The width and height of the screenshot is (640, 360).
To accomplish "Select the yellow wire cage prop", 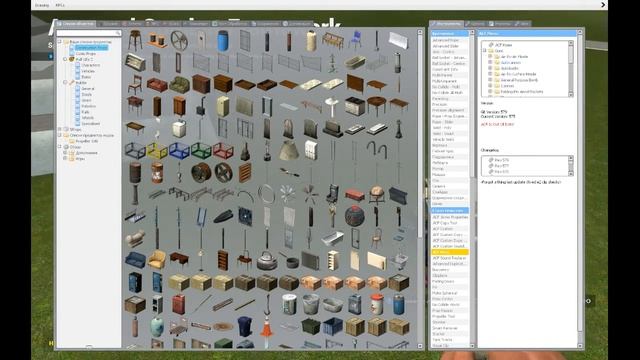I will point(157,151).
